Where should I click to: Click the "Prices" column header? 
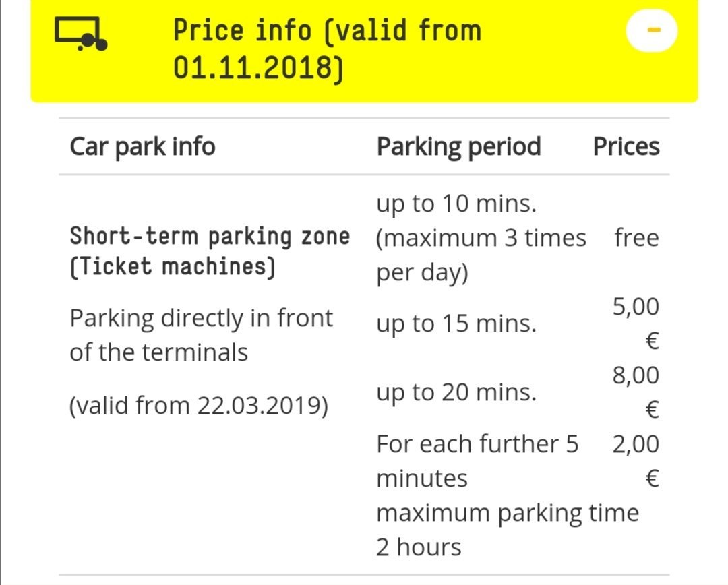pyautogui.click(x=626, y=146)
